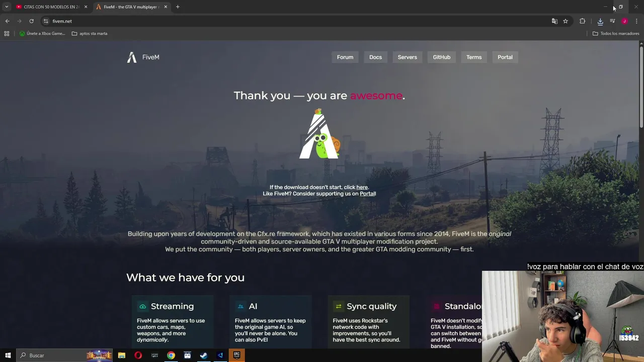The image size is (644, 362).
Task: Click the translate page icon
Action: pyautogui.click(x=554, y=21)
